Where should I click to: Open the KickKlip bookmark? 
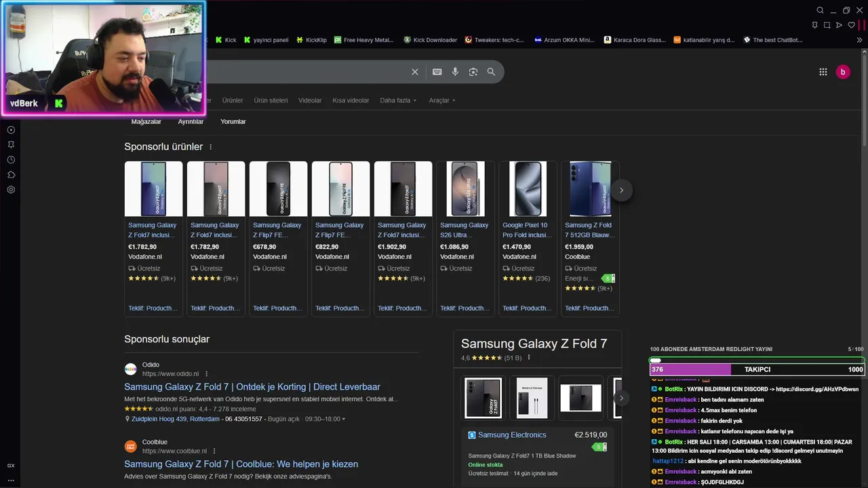pos(311,40)
